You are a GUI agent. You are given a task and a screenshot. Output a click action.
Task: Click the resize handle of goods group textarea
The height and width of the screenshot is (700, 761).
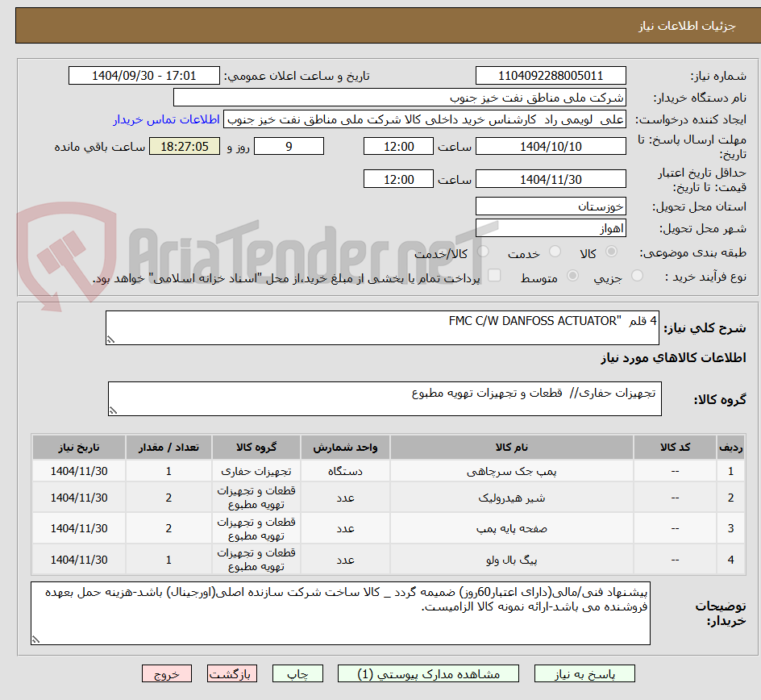[113, 410]
